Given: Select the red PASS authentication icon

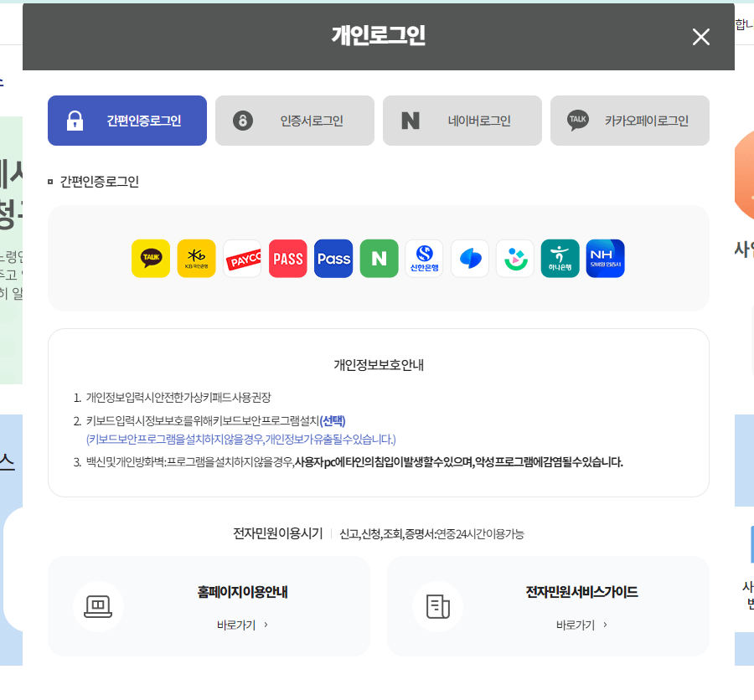Looking at the screenshot, I should [287, 258].
